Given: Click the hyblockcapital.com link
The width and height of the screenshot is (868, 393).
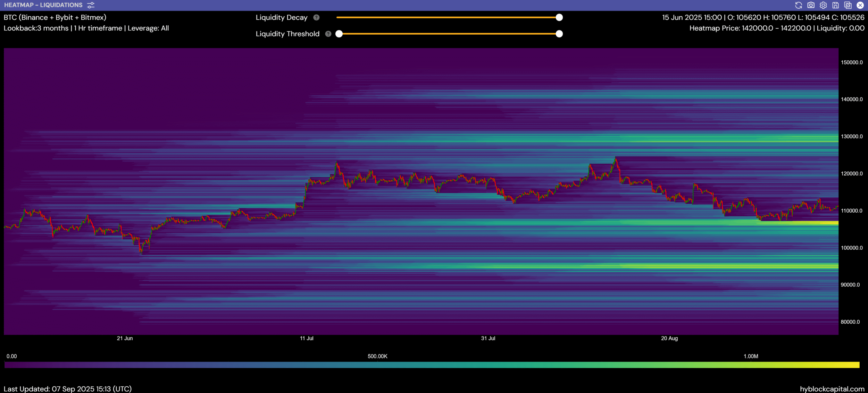Looking at the screenshot, I should click(x=832, y=389).
